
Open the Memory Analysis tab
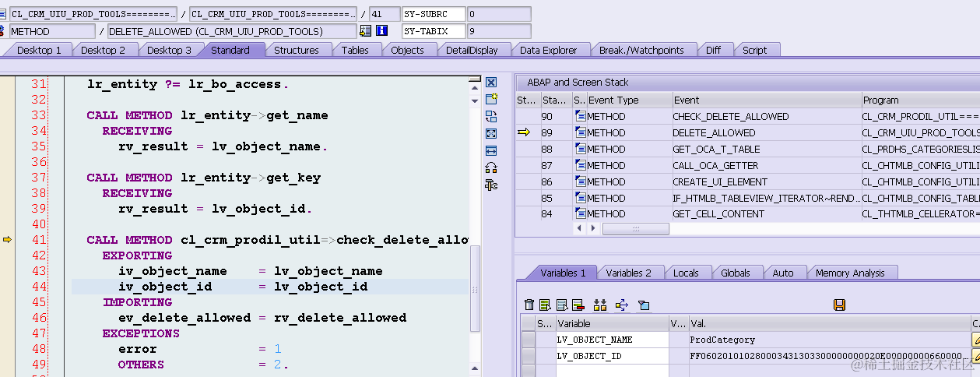tap(850, 273)
